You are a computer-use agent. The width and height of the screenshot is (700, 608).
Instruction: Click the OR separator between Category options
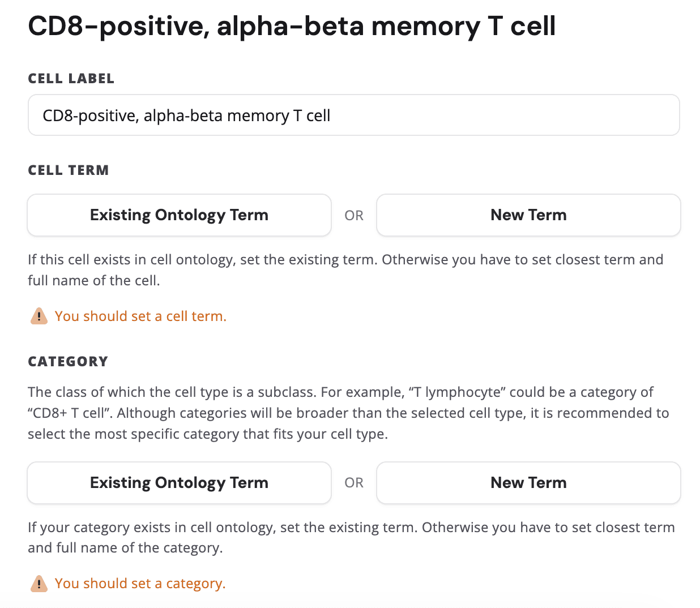tap(354, 482)
